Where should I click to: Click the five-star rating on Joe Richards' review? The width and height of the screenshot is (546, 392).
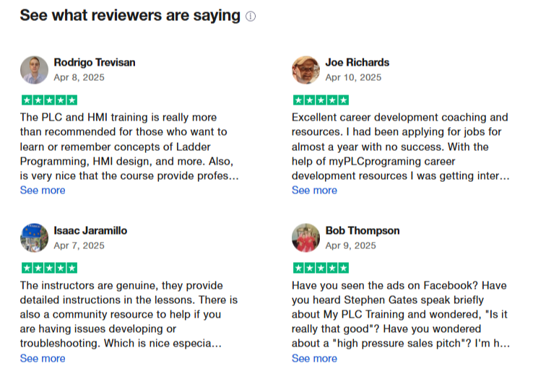coord(320,100)
